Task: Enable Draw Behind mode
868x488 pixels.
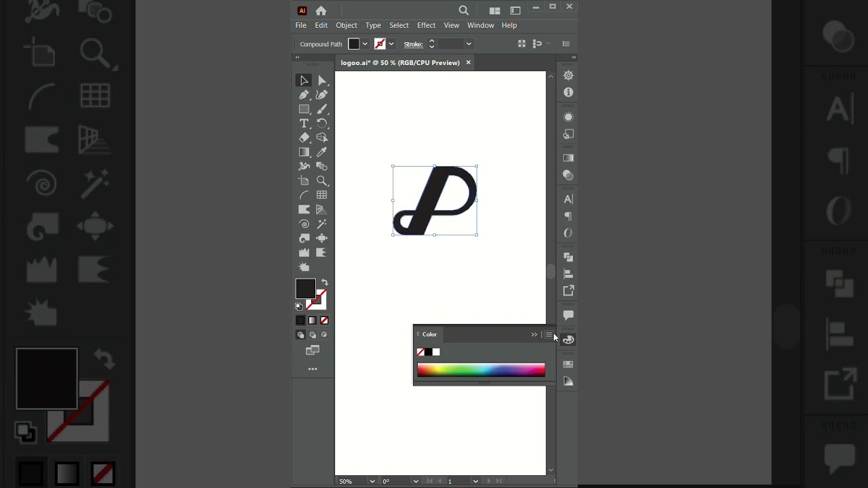Action: click(x=313, y=335)
